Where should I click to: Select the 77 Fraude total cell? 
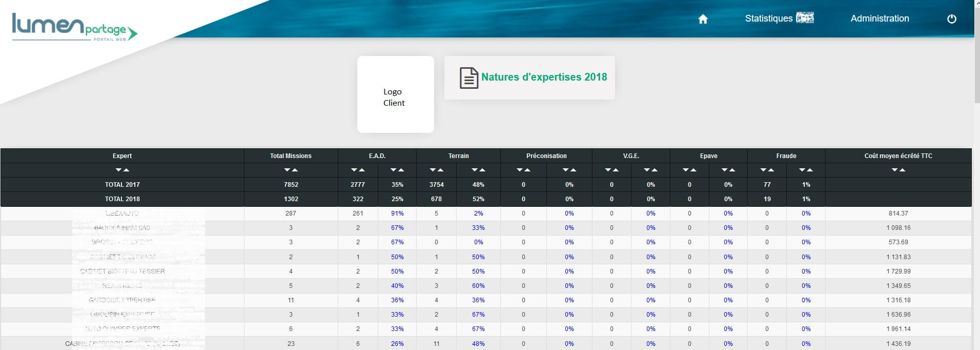pos(767,185)
